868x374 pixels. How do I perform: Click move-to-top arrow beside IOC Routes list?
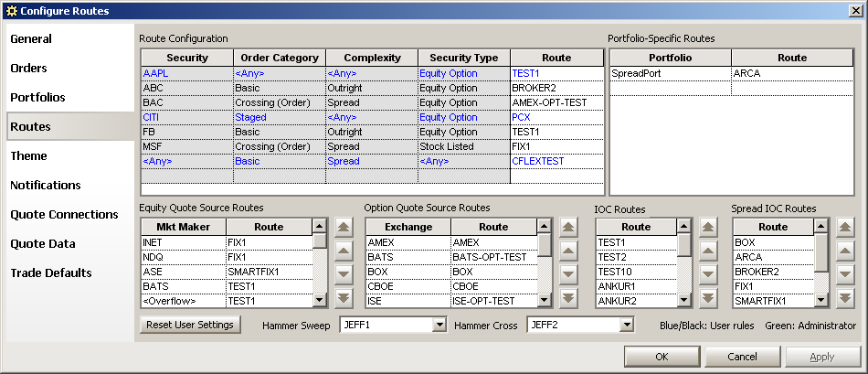tap(707, 227)
